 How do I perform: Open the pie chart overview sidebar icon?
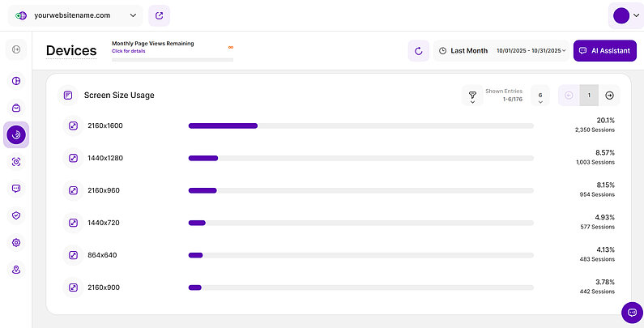click(x=16, y=81)
